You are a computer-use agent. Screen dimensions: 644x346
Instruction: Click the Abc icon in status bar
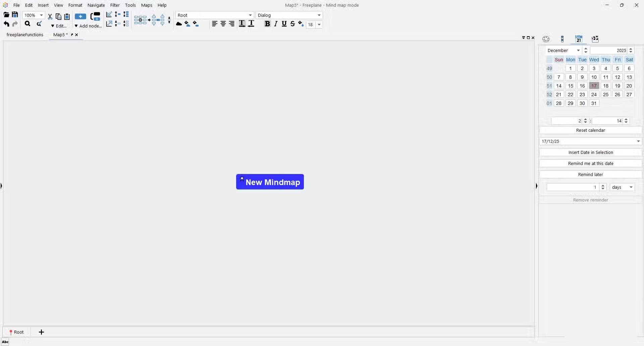pyautogui.click(x=5, y=342)
